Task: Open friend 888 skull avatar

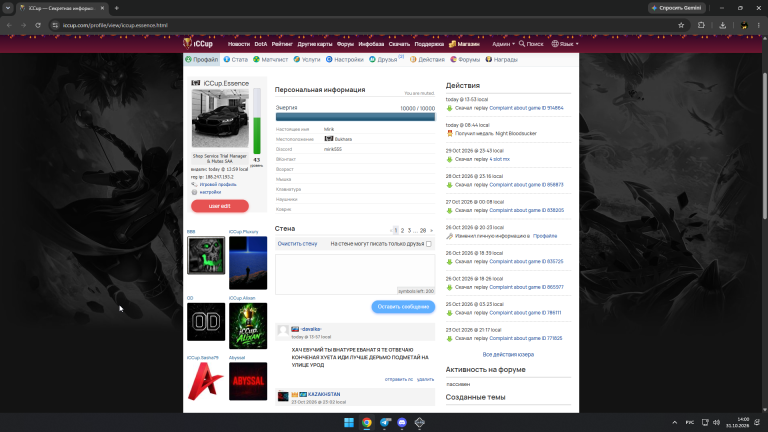Action: [x=206, y=255]
